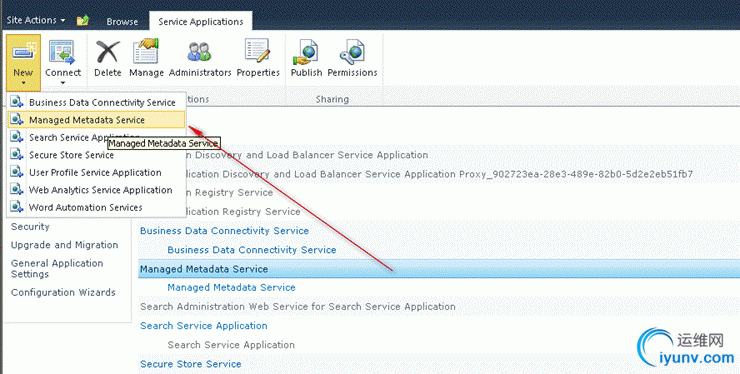Open the Business Data Connectivity Service application link
Screen dimensions: 740x374
click(x=224, y=231)
